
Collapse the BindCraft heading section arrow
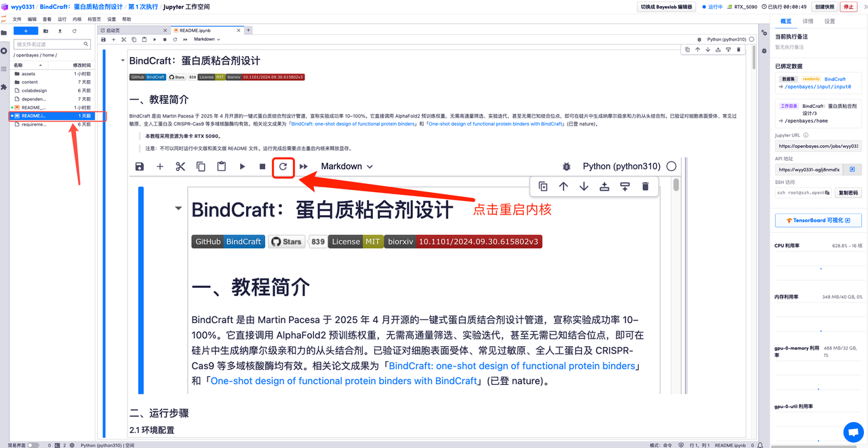click(123, 60)
